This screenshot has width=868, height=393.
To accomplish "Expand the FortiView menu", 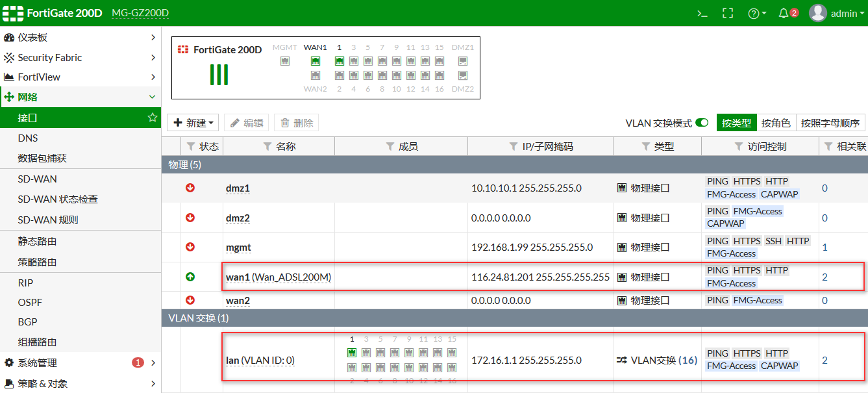I will 80,77.
